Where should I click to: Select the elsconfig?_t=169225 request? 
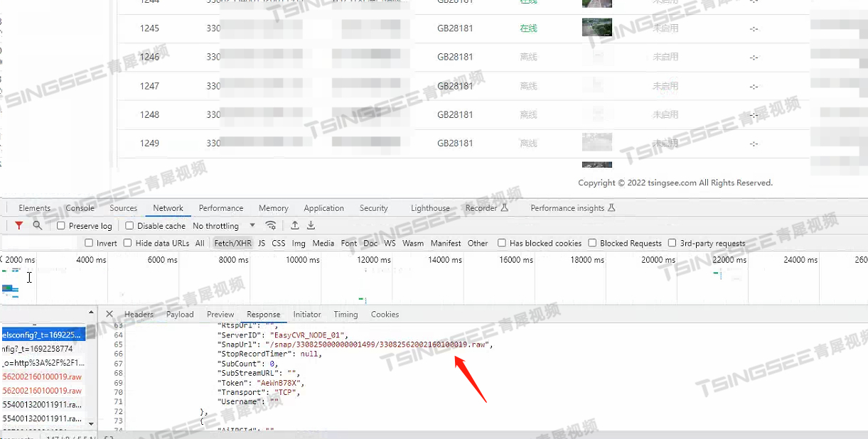[x=43, y=335]
